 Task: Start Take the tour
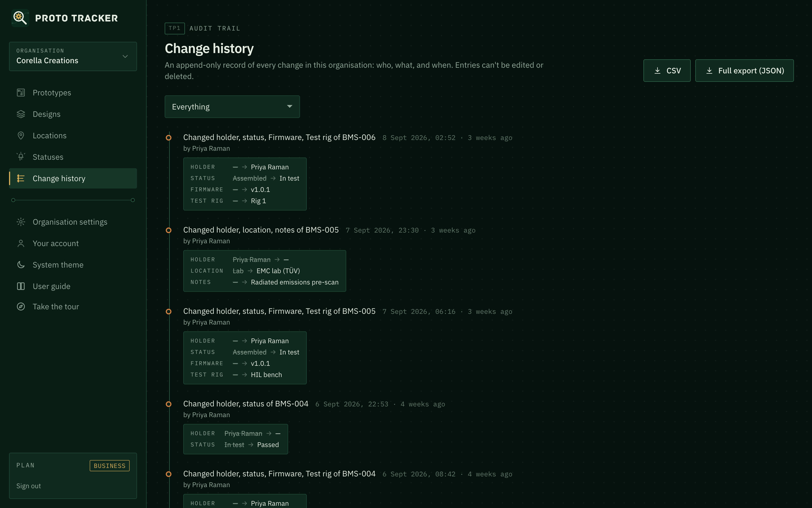click(73, 306)
